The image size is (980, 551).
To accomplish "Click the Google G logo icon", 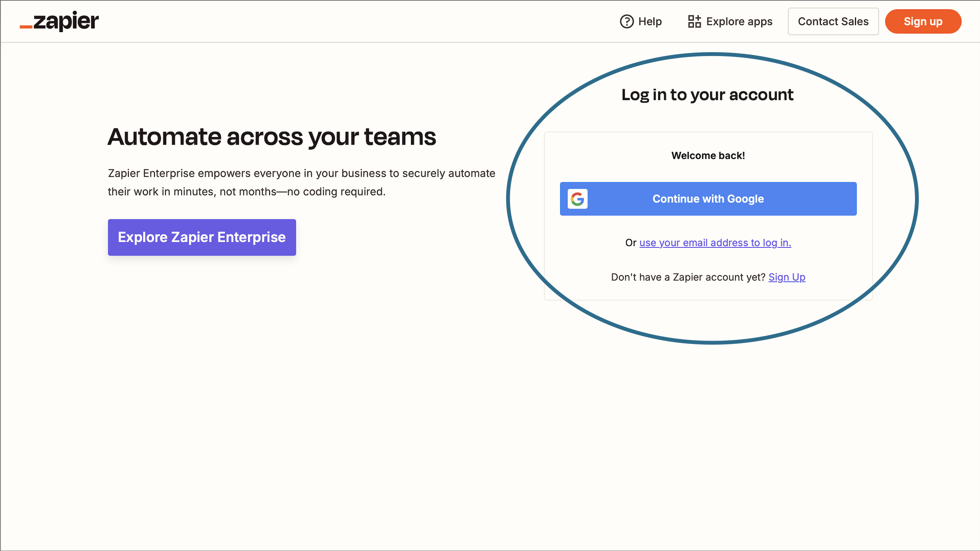I will [x=577, y=199].
